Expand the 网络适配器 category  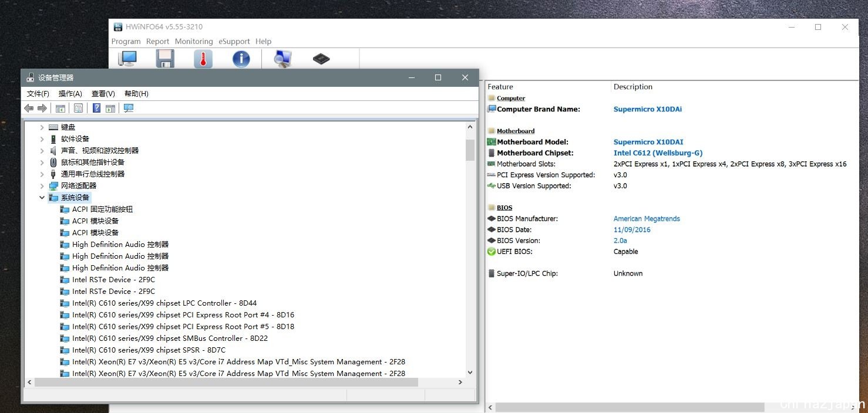pos(42,186)
